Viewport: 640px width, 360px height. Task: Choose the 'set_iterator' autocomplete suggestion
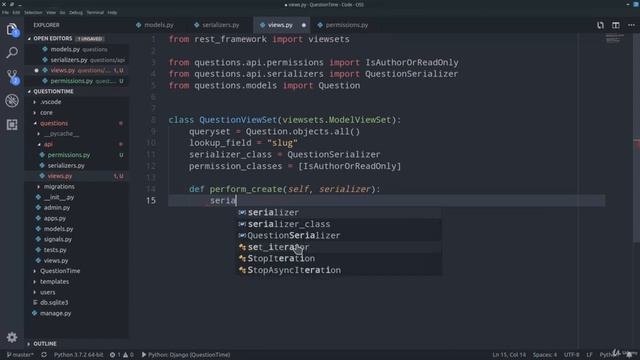(x=340, y=247)
